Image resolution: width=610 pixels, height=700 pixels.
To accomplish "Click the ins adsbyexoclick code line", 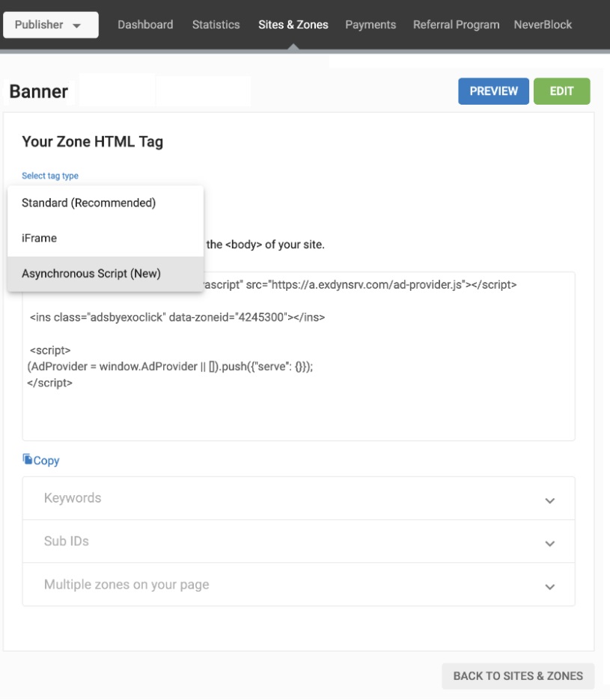I will point(177,317).
